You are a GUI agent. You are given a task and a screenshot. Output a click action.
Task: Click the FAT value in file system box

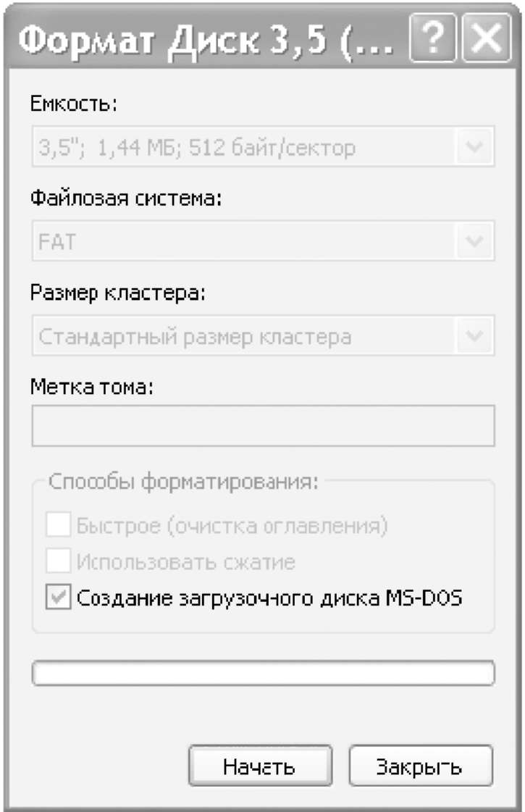[56, 242]
